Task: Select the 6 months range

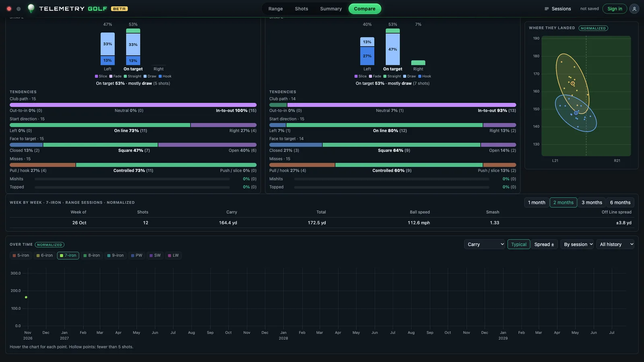Action: tap(620, 202)
